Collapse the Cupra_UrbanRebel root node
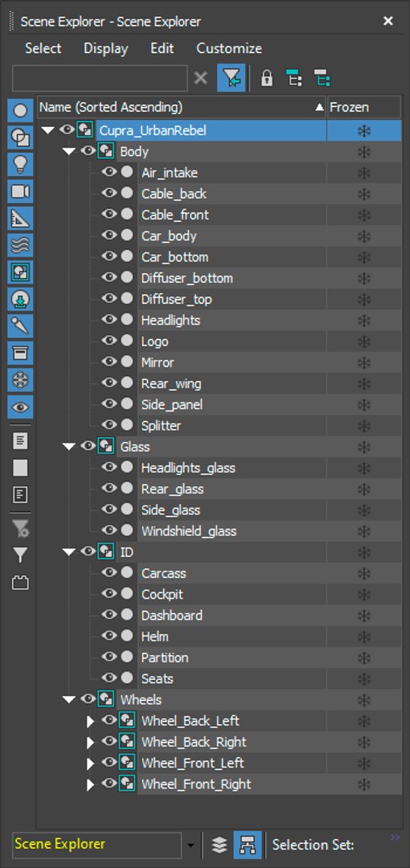This screenshot has height=868, width=410. [x=48, y=131]
